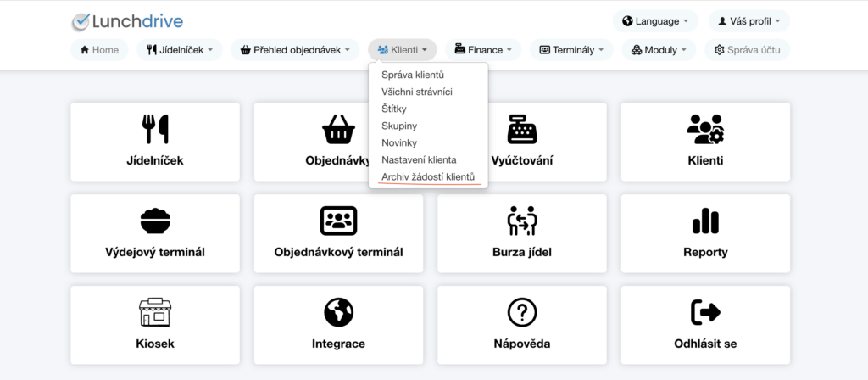The width and height of the screenshot is (868, 380).
Task: Open the Výdejový terminál bowl icon
Action: [x=154, y=221]
